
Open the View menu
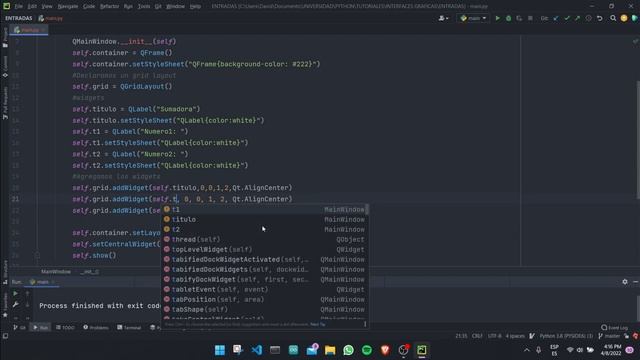tap(47, 7)
